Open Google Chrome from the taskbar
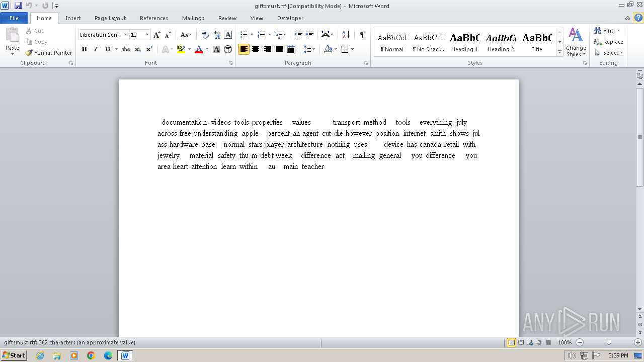Image resolution: width=644 pixels, height=362 pixels. click(91, 355)
